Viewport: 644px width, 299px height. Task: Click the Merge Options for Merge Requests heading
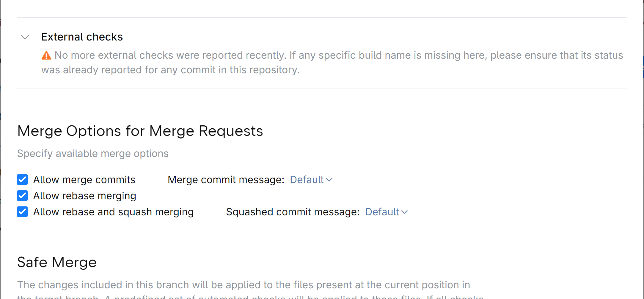(140, 131)
